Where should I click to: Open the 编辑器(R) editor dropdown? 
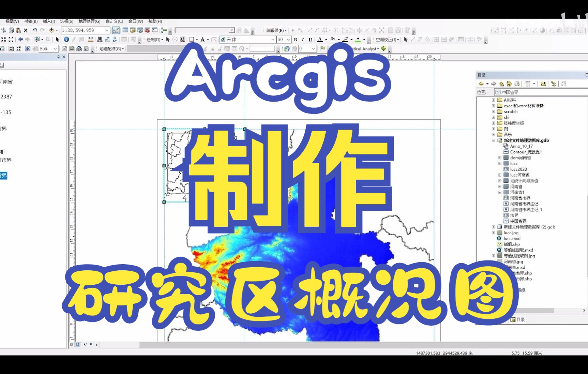(x=276, y=30)
